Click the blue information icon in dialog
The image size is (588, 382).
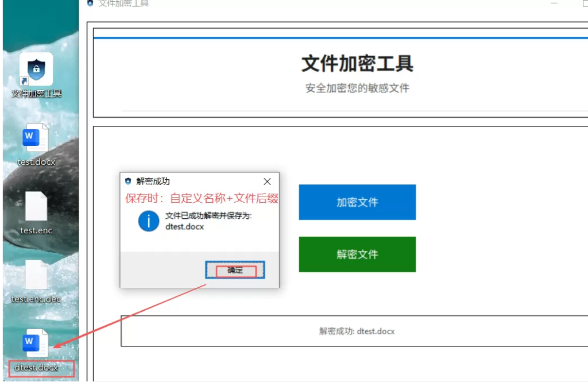tap(149, 221)
